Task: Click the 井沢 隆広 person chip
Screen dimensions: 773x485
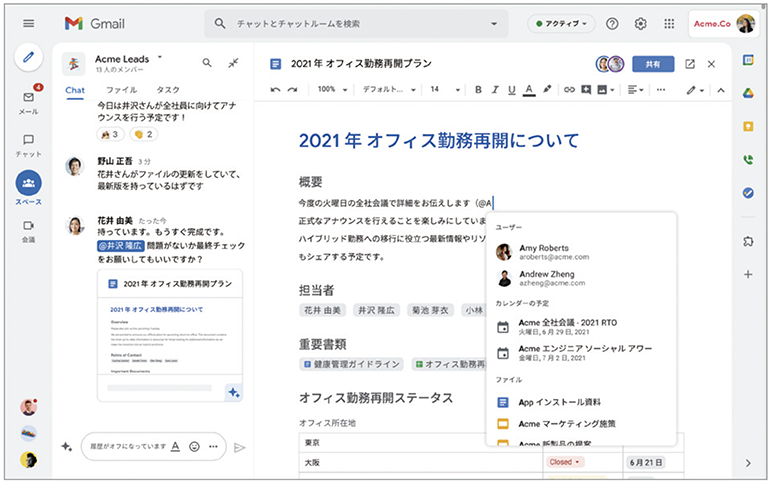Action: (x=376, y=310)
